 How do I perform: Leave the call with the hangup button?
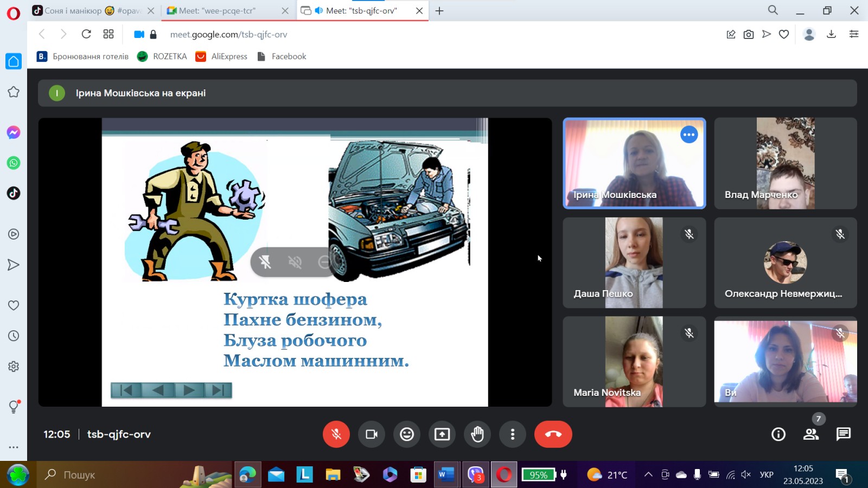tap(553, 434)
